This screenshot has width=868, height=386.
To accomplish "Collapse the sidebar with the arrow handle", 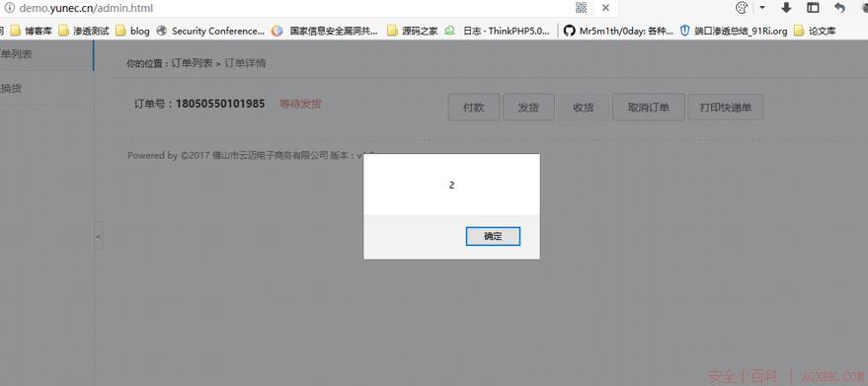I will click(x=99, y=236).
